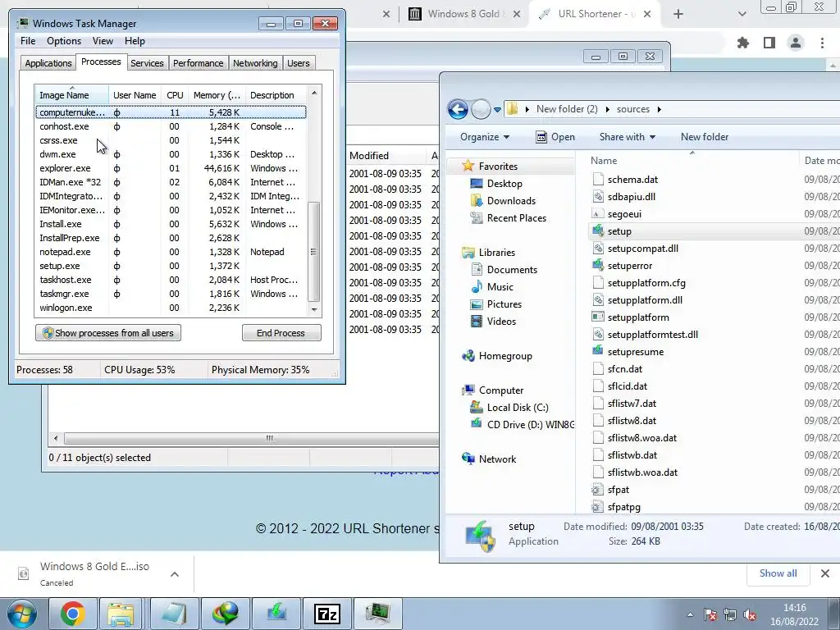The width and height of the screenshot is (840, 630).
Task: Switch to the Services tab
Action: point(147,63)
